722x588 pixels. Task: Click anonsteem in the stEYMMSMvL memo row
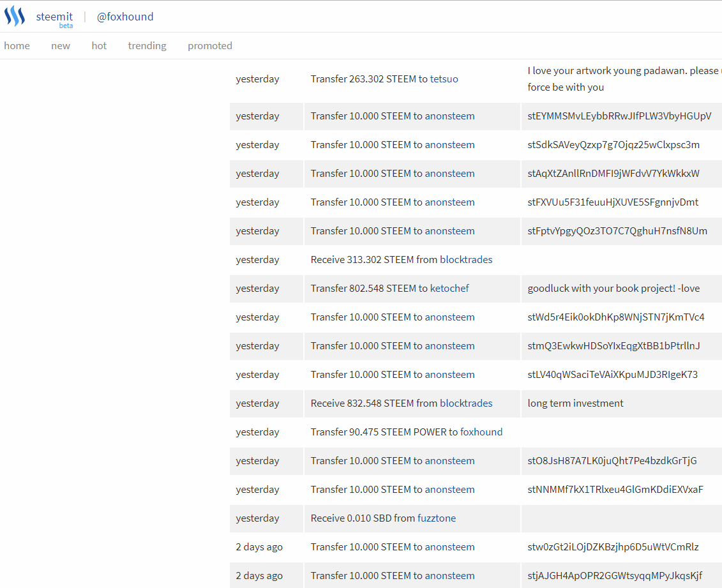click(449, 116)
